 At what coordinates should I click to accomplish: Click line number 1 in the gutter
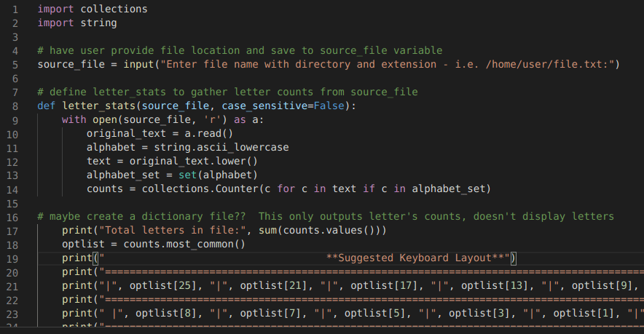[x=14, y=9]
